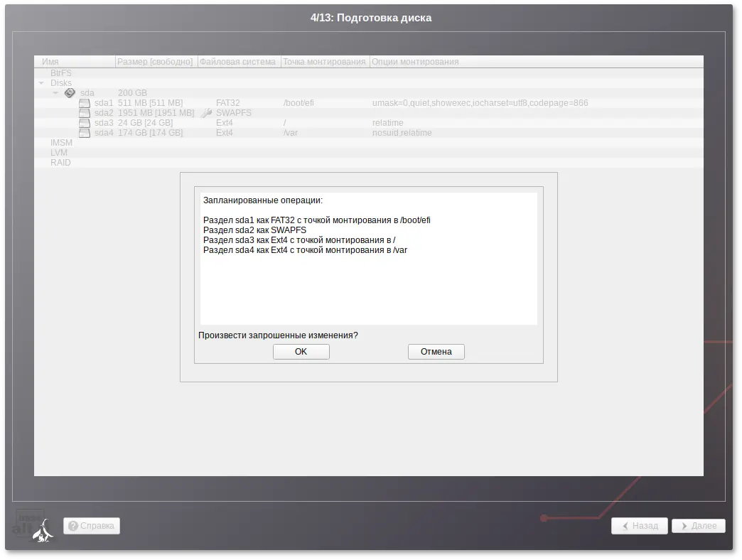
Task: Select the sda4 partition row name
Action: [x=104, y=132]
